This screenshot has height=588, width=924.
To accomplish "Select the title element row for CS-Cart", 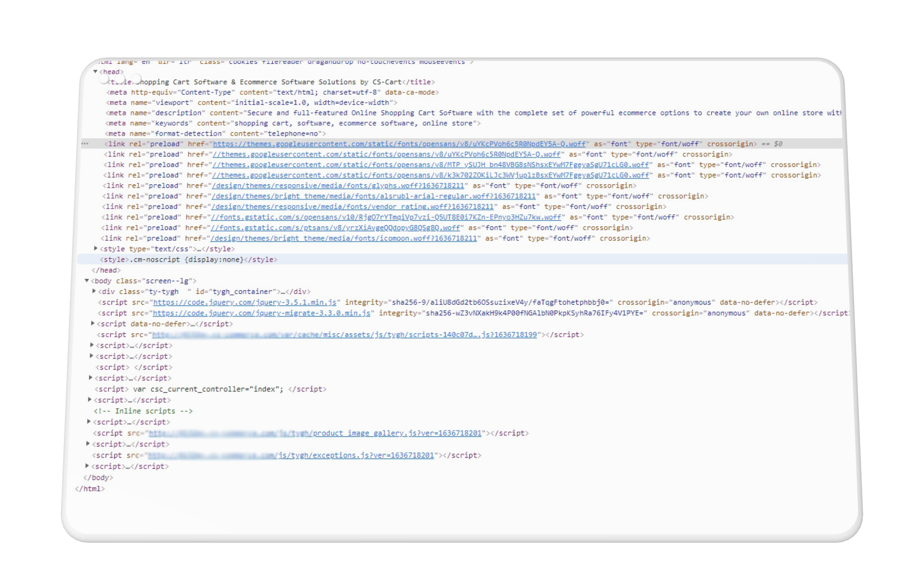I will pyautogui.click(x=271, y=82).
